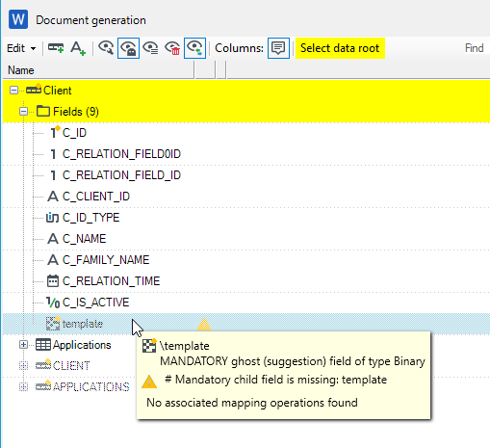Viewport: 490px width, 448px height.
Task: Select the C_ID field
Action: 74,133
